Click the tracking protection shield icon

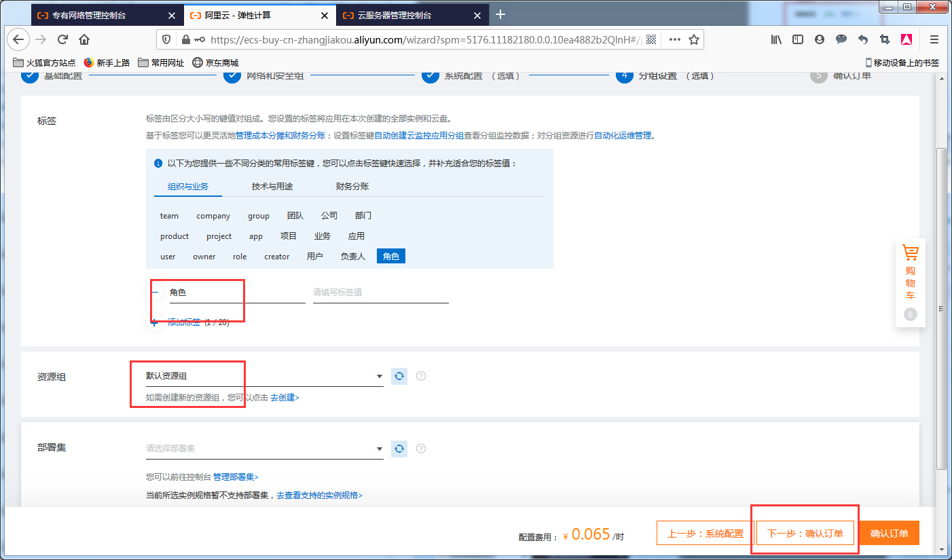point(166,39)
